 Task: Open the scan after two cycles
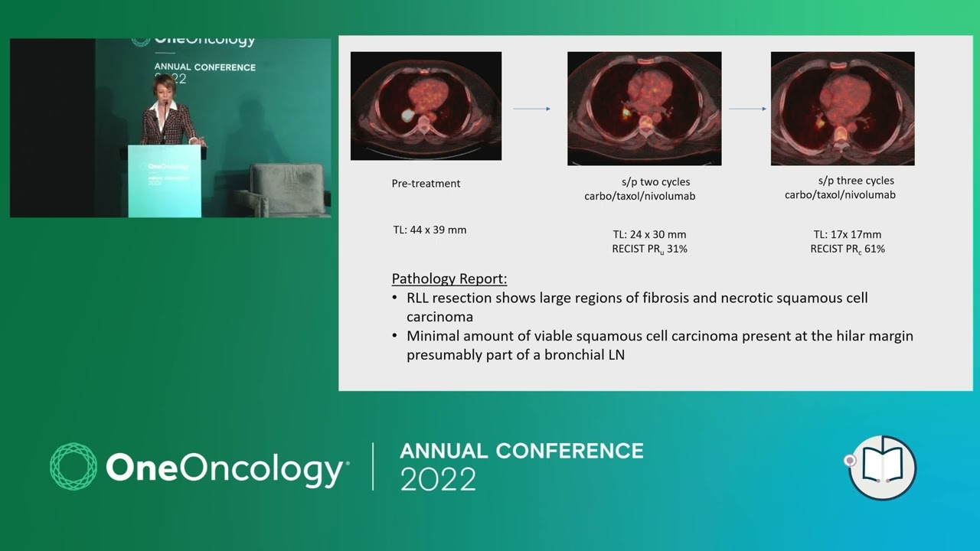(644, 109)
